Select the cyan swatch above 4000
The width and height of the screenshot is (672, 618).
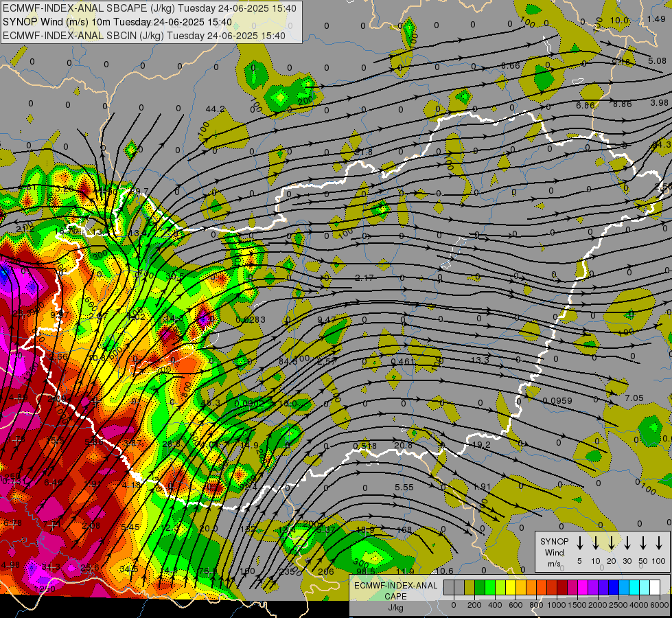(x=634, y=587)
